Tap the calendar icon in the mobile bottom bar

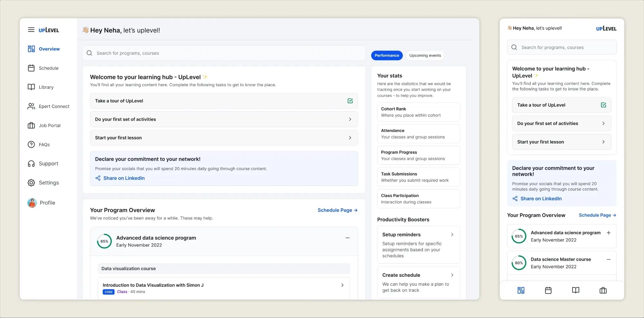[548, 290]
